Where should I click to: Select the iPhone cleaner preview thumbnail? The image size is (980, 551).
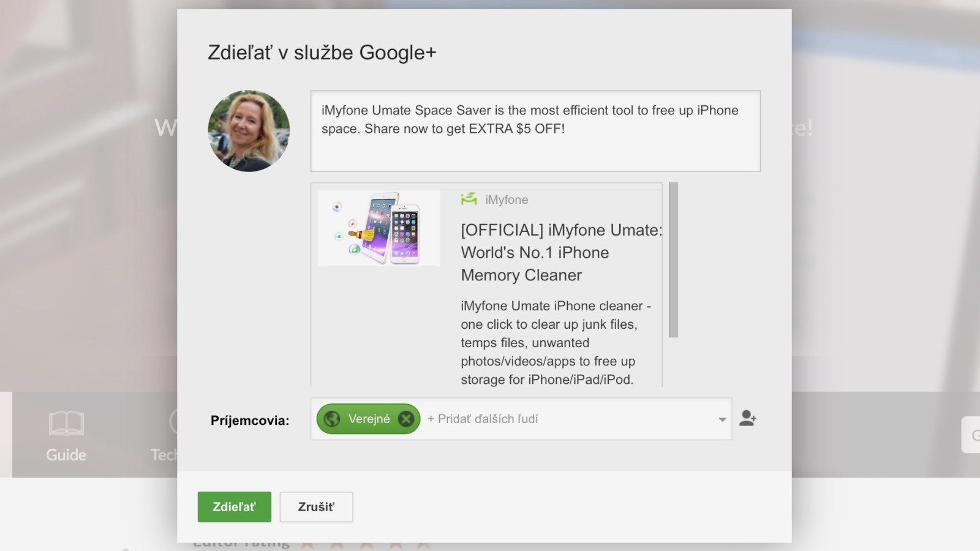click(379, 228)
